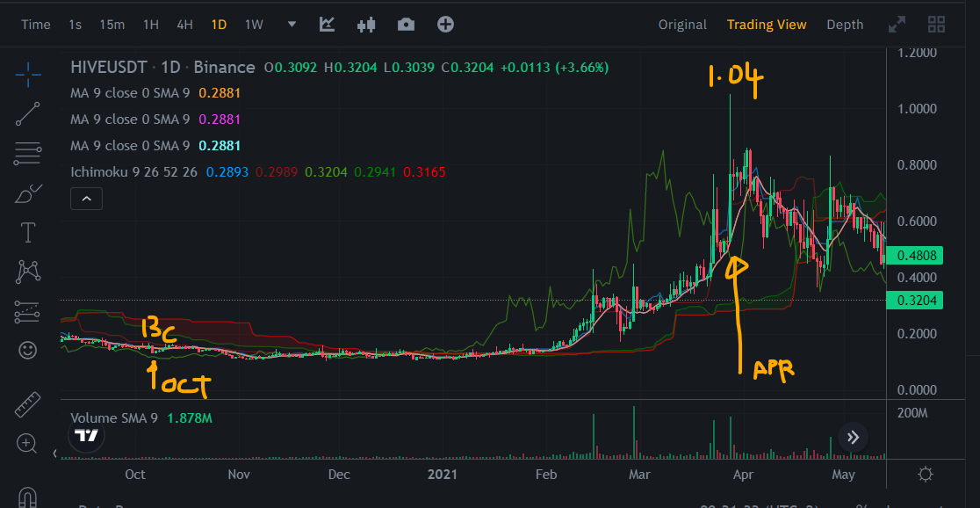Activate the zoom in tool
The height and width of the screenshot is (508, 980).
point(27,444)
